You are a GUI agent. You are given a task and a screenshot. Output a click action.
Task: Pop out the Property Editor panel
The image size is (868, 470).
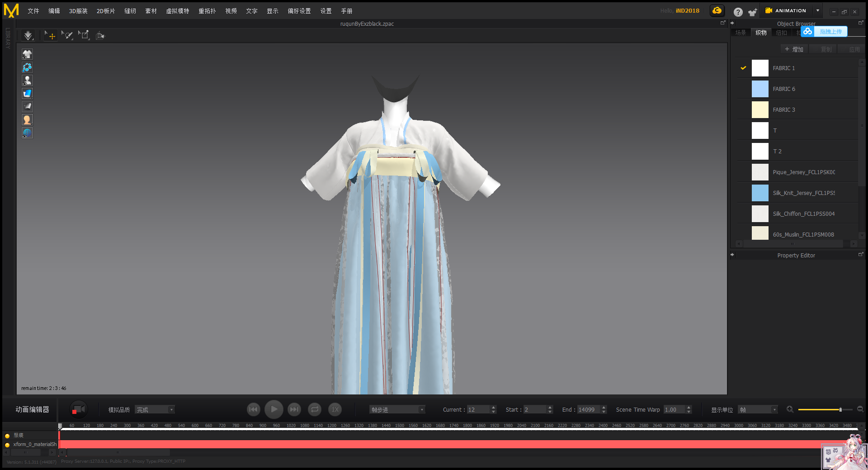(861, 255)
